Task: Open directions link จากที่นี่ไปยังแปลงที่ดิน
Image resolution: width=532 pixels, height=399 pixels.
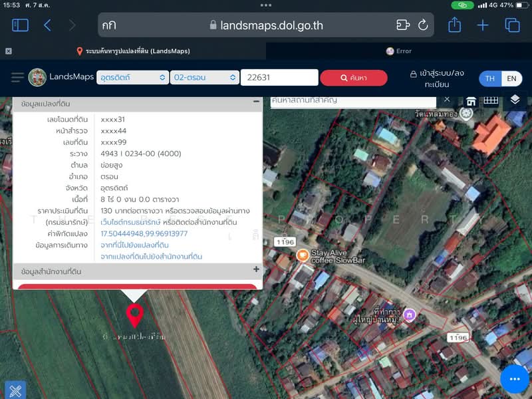Action: coord(134,245)
